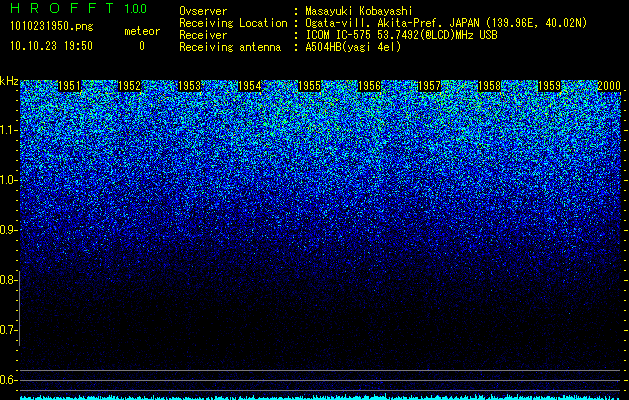Click the Receiving antenna label
The height and width of the screenshot is (400, 629).
(230, 48)
